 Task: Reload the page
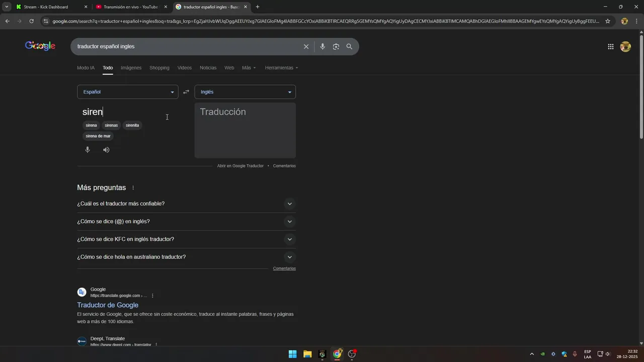(x=31, y=21)
